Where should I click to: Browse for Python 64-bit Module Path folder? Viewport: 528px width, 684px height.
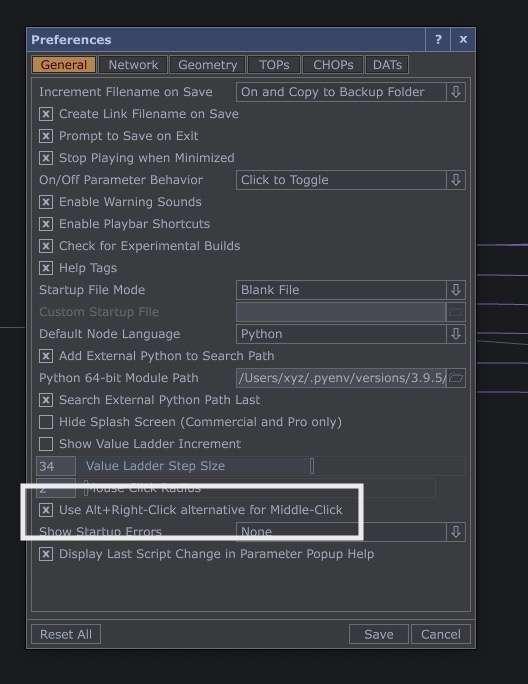pyautogui.click(x=456, y=378)
